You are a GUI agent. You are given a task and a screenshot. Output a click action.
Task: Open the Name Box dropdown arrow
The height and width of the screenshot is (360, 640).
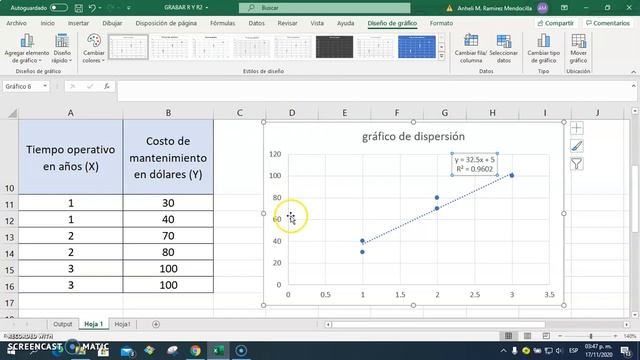click(45, 86)
